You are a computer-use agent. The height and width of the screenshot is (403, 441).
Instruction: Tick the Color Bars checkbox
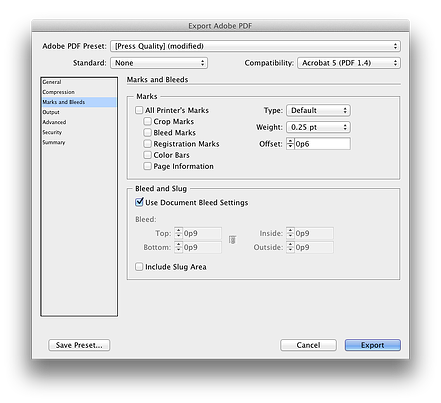pos(147,155)
